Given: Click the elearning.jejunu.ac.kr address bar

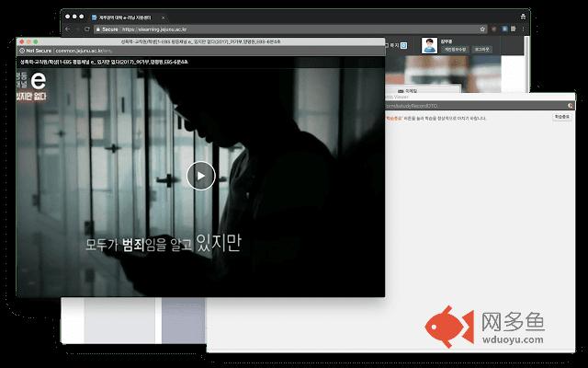Looking at the screenshot, I should [x=290, y=29].
